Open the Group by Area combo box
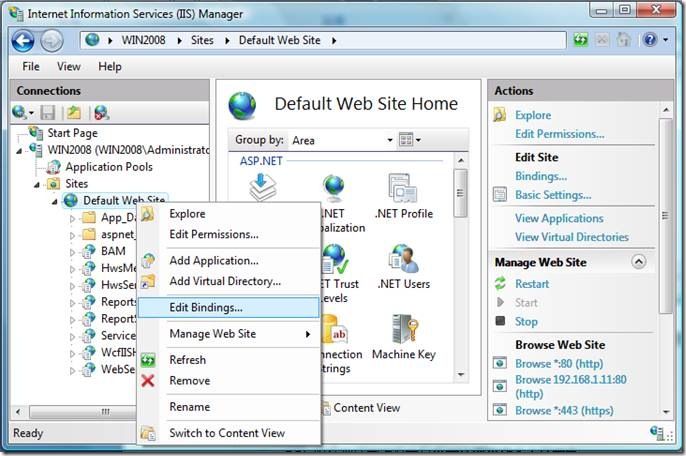686x456 pixels. [x=342, y=140]
